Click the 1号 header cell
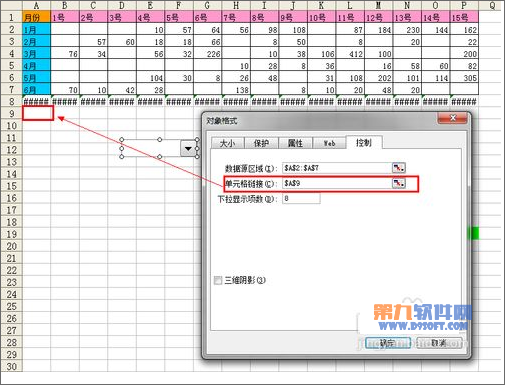This screenshot has height=385, width=505. [65, 17]
